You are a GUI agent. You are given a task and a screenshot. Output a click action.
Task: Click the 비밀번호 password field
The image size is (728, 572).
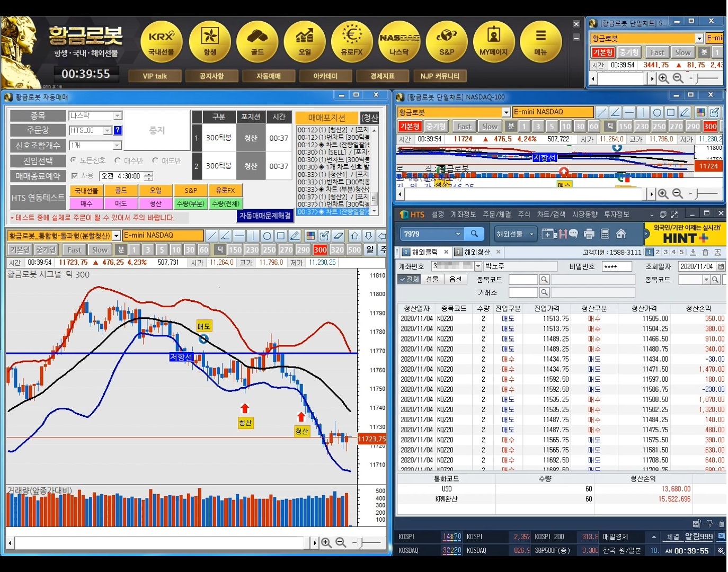point(617,266)
